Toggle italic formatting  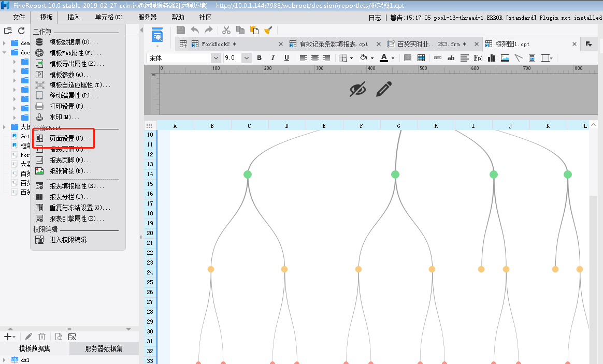(272, 58)
